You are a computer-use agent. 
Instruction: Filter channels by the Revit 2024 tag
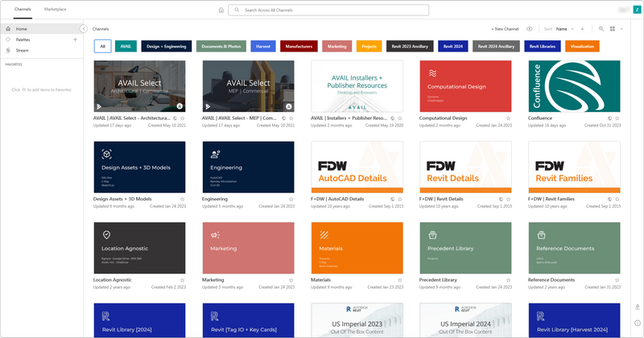(x=453, y=47)
